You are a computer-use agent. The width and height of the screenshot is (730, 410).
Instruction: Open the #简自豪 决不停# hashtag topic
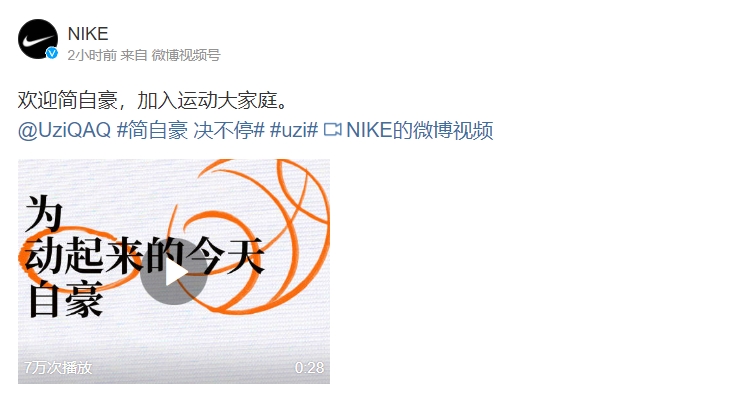tap(190, 130)
